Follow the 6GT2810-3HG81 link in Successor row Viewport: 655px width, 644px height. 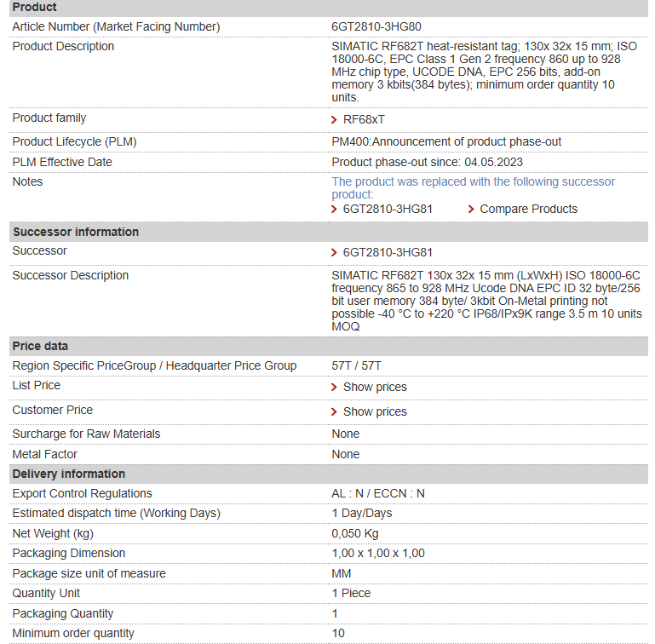(x=388, y=253)
